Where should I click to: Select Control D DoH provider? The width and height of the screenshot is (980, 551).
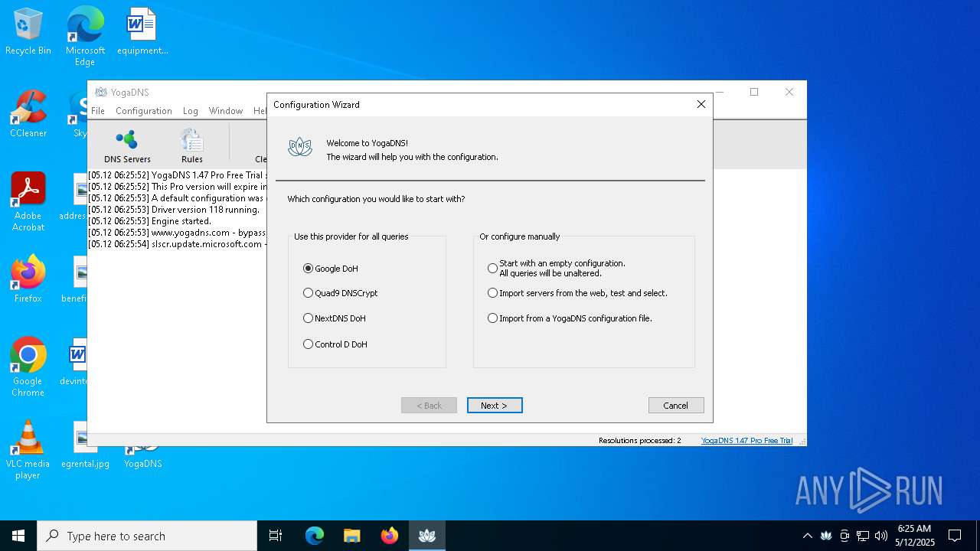pyautogui.click(x=335, y=344)
